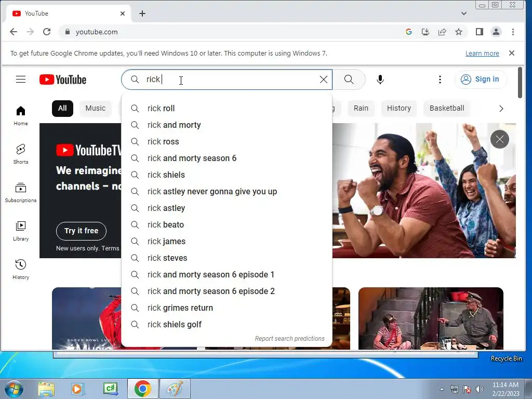
Task: Click inside the YouTube search field
Action: [x=227, y=79]
